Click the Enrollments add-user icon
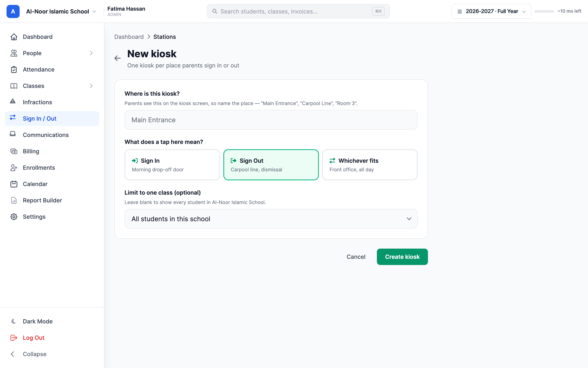Viewport: 588px width, 368px height. point(14,168)
